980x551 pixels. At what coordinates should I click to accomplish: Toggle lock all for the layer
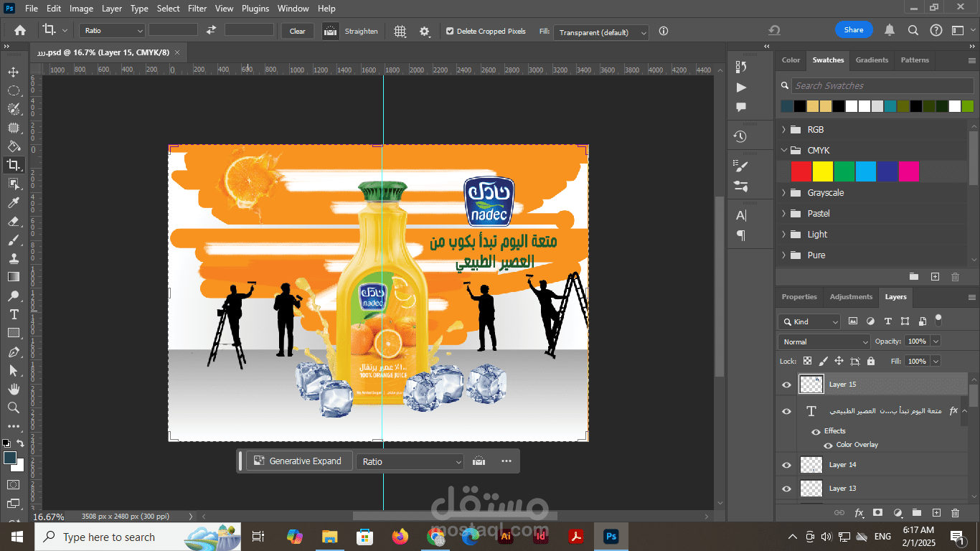(871, 361)
